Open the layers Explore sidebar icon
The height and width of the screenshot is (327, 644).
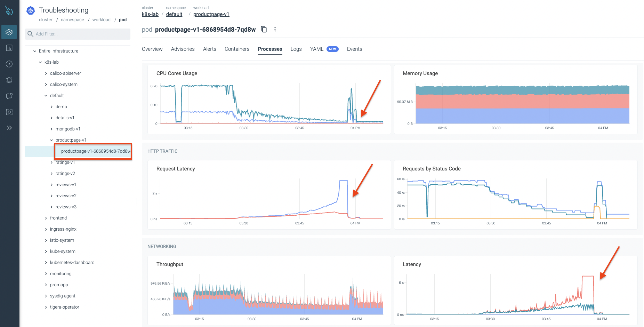point(9,32)
